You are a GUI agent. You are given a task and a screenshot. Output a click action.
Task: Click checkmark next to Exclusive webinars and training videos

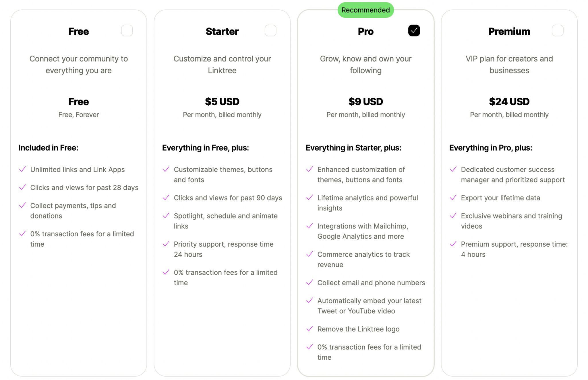453,216
